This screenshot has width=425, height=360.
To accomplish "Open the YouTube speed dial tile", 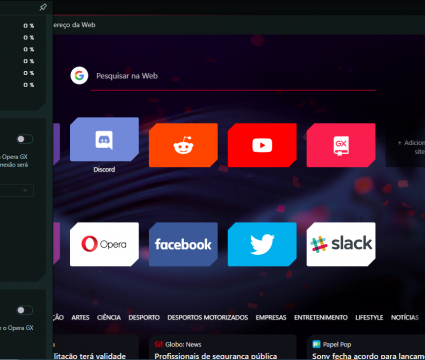I will tap(262, 145).
